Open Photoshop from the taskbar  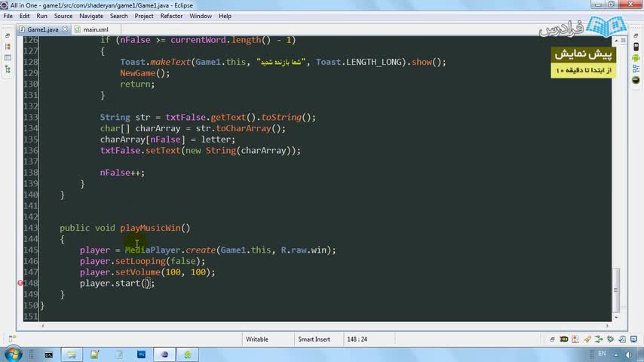(141, 354)
